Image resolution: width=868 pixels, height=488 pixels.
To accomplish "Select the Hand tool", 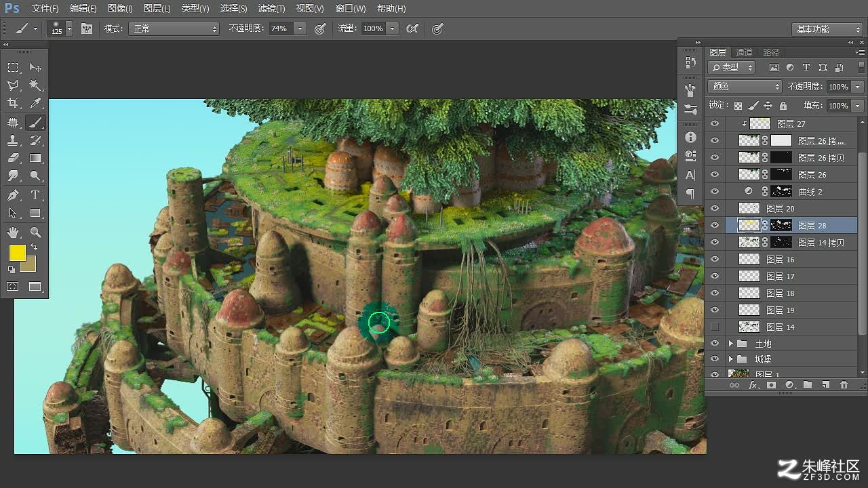I will pos(13,232).
